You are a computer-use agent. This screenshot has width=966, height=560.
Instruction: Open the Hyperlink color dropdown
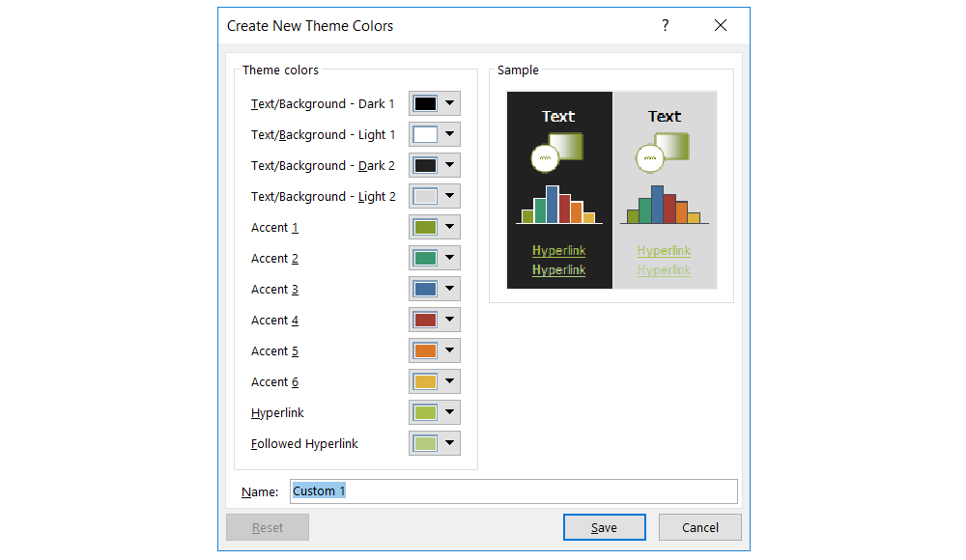449,412
